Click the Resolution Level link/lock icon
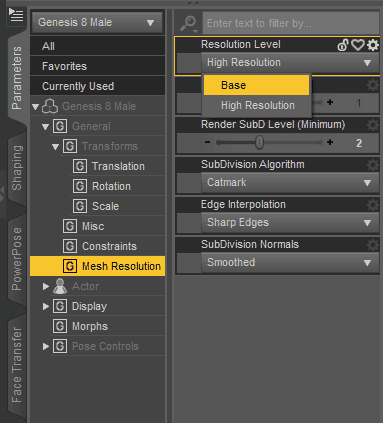This screenshot has width=383, height=423. [343, 45]
